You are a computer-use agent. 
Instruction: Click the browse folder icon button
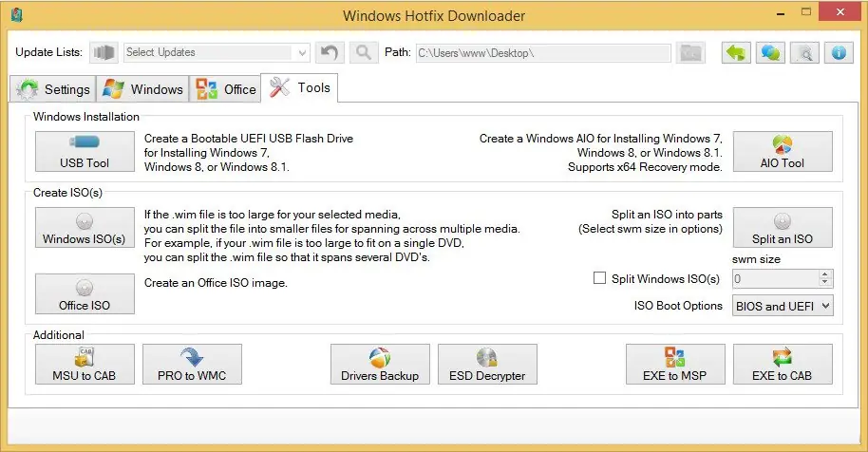(x=690, y=53)
